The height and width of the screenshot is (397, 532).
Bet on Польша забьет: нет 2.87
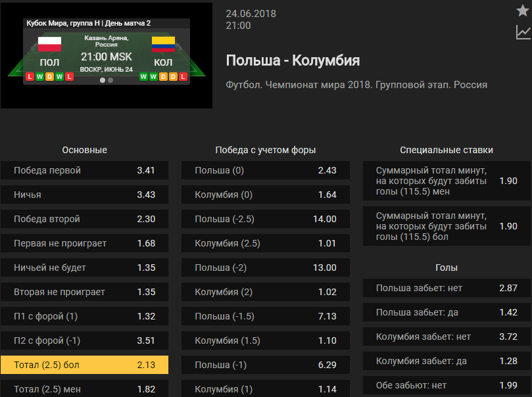(447, 288)
